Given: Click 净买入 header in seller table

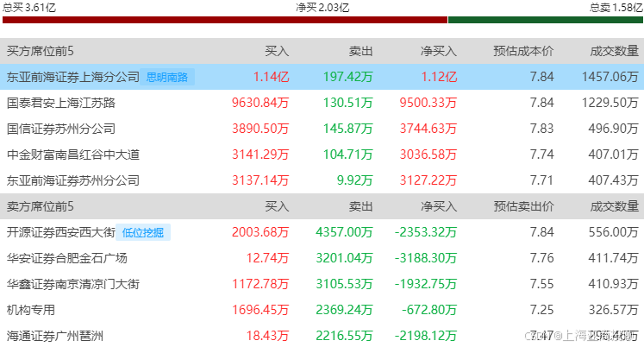Looking at the screenshot, I should (x=439, y=206).
